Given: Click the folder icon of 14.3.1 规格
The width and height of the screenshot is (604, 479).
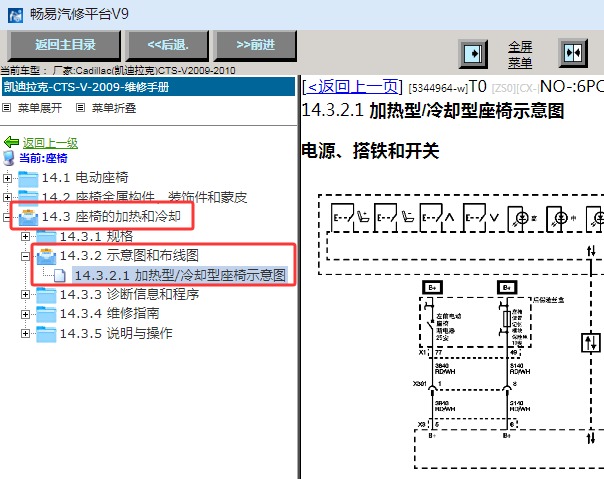Looking at the screenshot, I should point(46,237).
